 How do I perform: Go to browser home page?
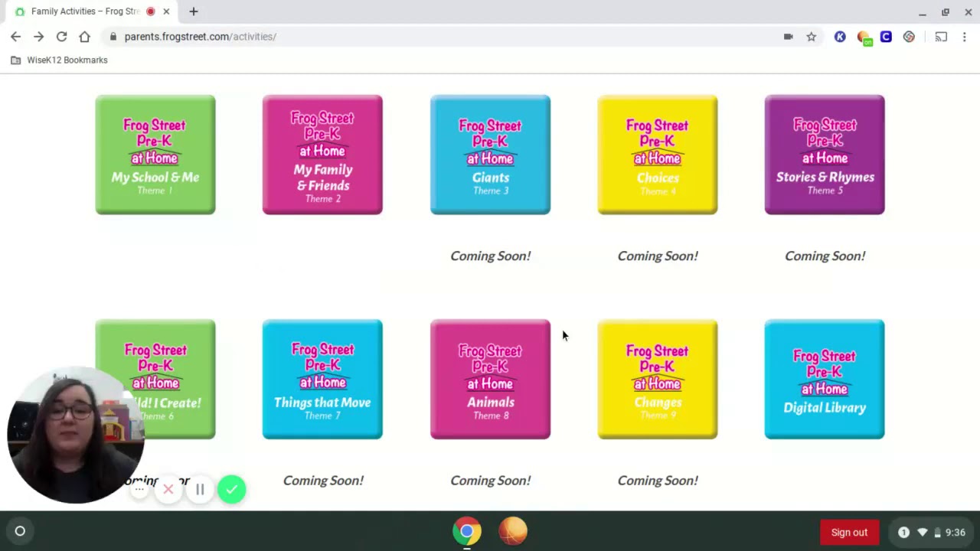(84, 37)
